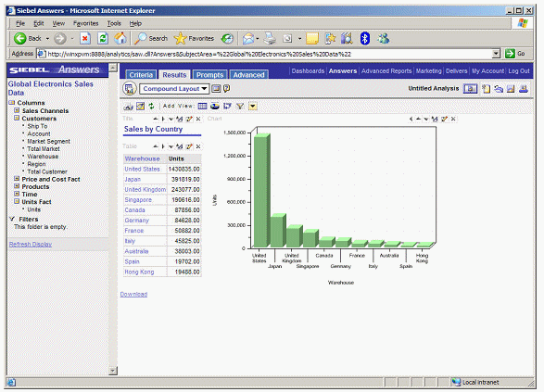Go to Marketing link
This screenshot has height=392, width=544.
[429, 70]
